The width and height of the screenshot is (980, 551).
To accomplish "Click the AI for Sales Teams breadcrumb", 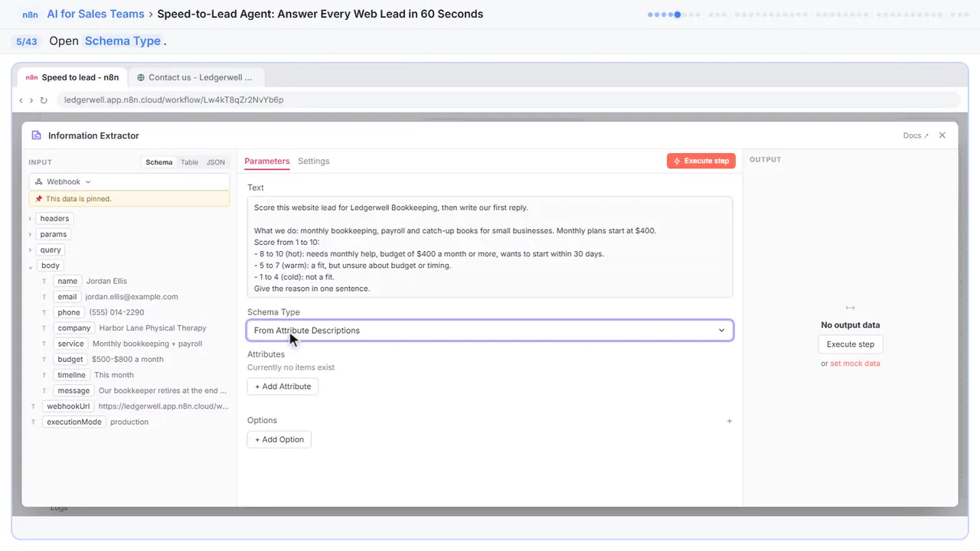I will 96,14.
